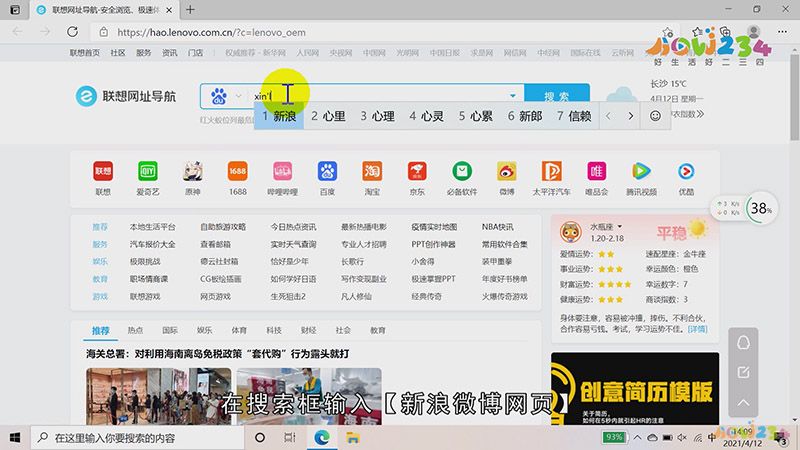Reload the page with the refresh button
800x450 pixels.
(72, 32)
